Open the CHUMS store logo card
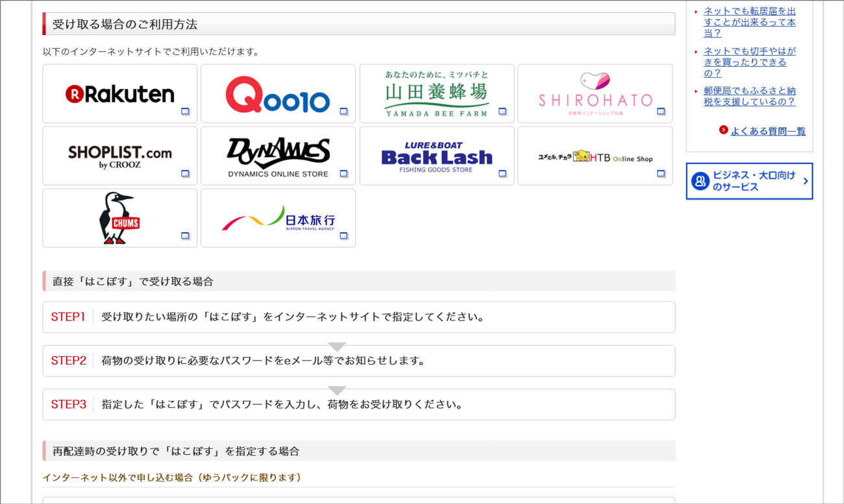Screen dimensions: 844x504 (x=120, y=218)
